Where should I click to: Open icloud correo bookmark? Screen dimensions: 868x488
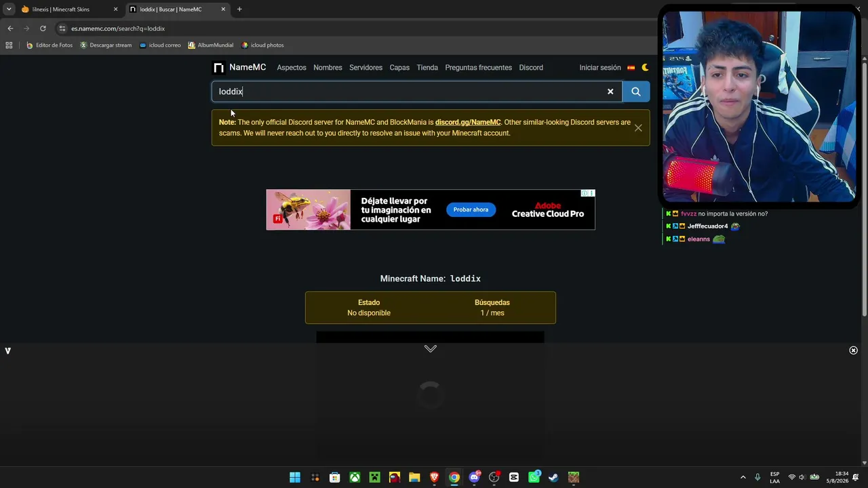160,45
